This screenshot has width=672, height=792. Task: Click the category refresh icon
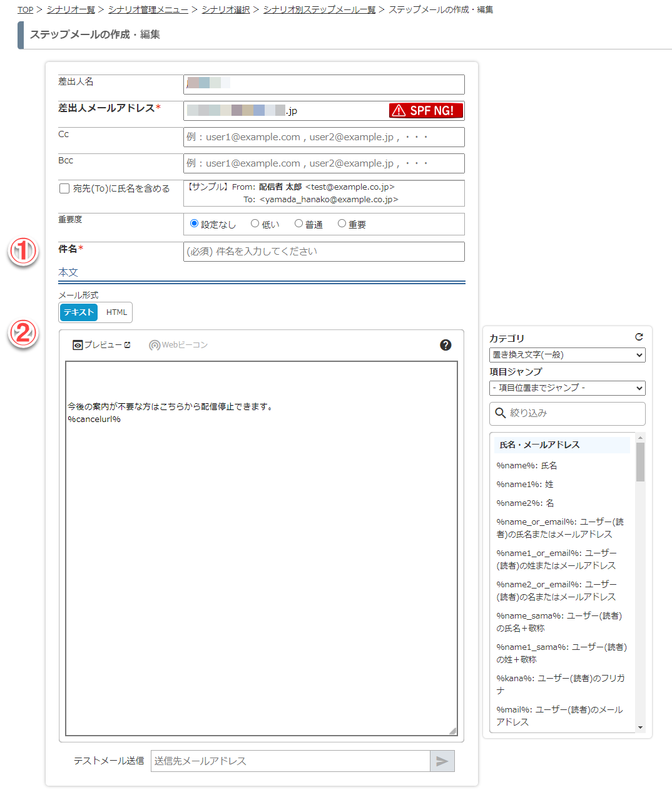[x=639, y=337]
